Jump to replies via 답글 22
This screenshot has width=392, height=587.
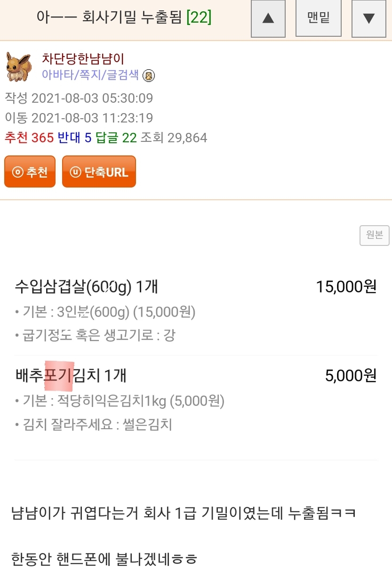pyautogui.click(x=116, y=138)
